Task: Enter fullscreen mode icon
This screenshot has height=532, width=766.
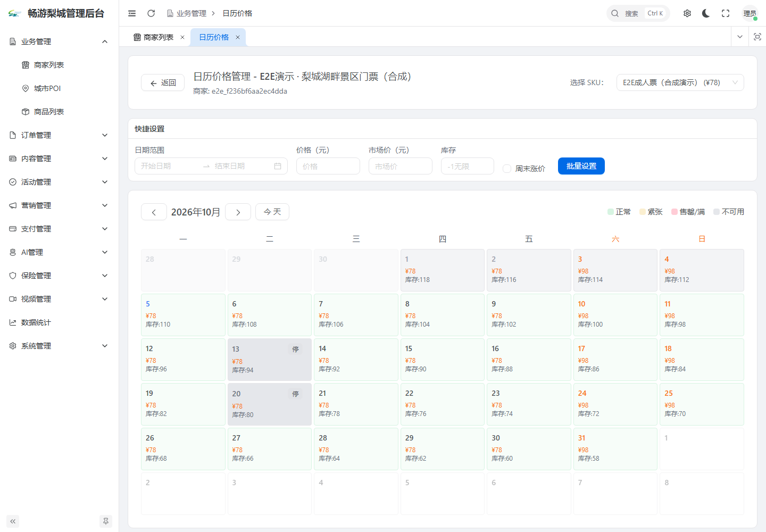Action: coord(726,13)
